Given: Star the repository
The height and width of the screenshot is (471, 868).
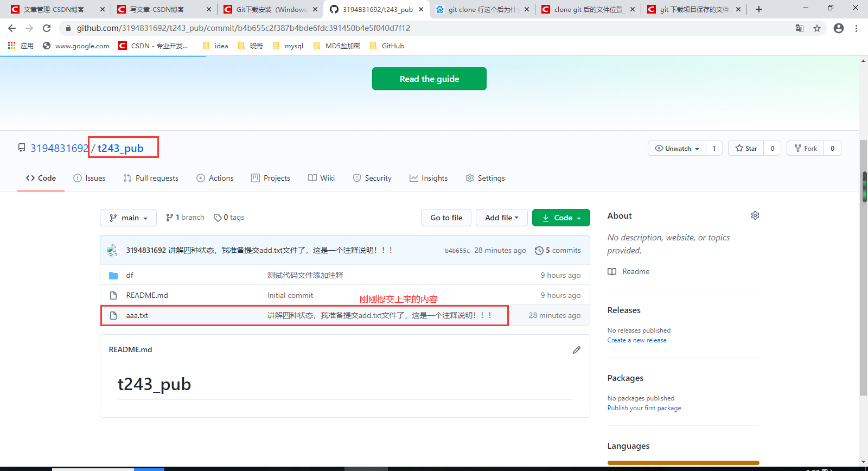Looking at the screenshot, I should click(746, 148).
